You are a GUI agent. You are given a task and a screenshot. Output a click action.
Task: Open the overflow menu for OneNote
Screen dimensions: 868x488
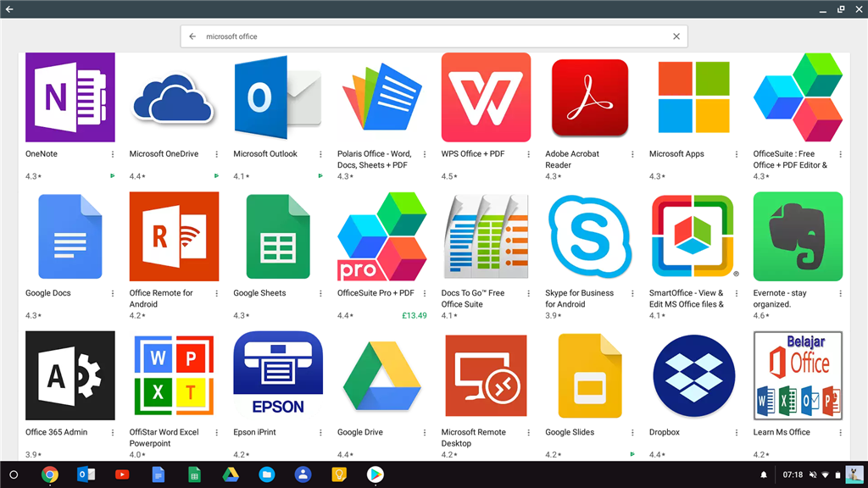coord(113,154)
